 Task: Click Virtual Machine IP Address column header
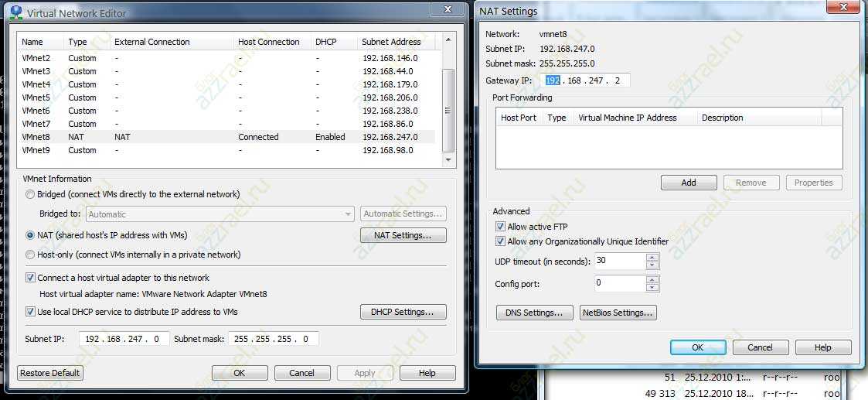(635, 118)
